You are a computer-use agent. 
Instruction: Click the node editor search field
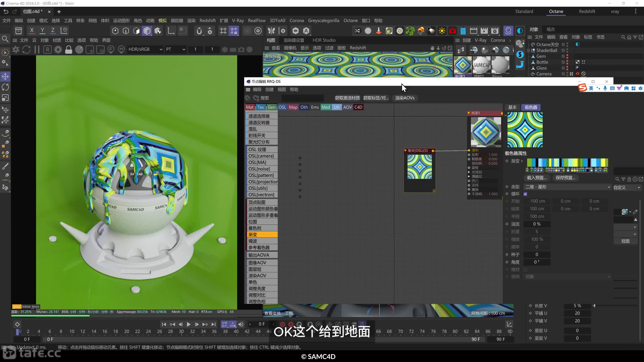pyautogui.click(x=302, y=98)
